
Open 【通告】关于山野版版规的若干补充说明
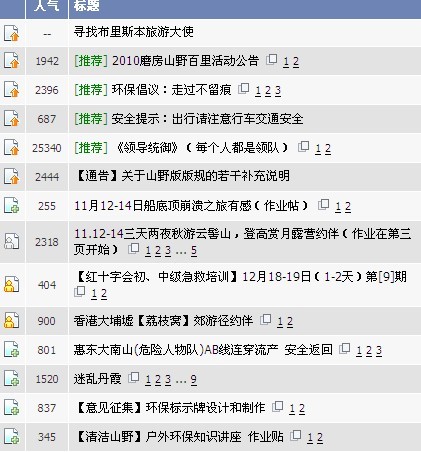(x=182, y=176)
